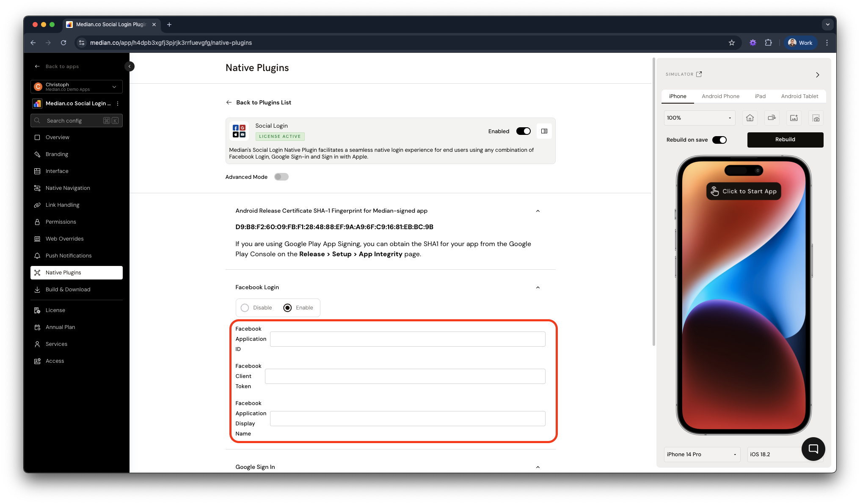Click the Facebook Application ID input field
Viewport: 860px width, 504px height.
click(x=407, y=339)
